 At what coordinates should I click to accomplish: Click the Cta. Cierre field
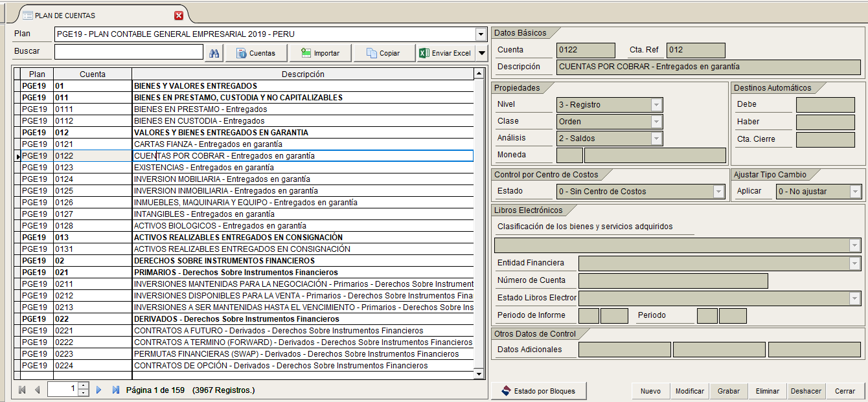click(x=825, y=139)
